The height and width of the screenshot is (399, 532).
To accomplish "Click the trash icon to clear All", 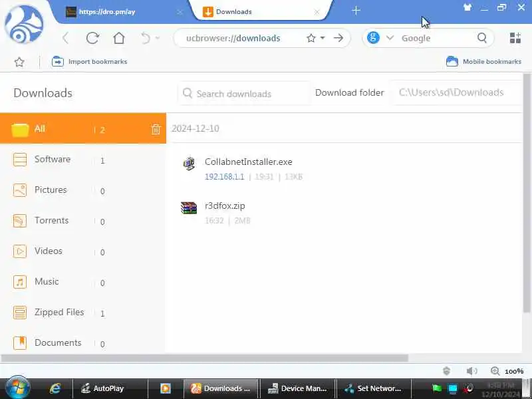I will click(x=156, y=129).
